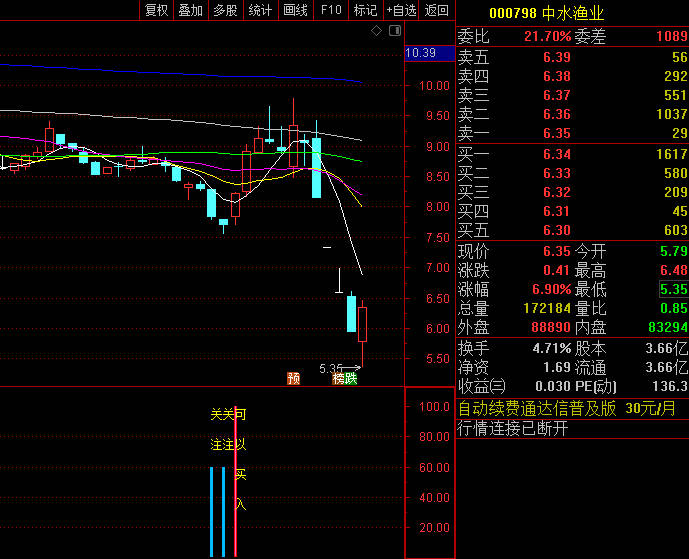This screenshot has height=559, width=689.
Task: Click the 10.39 price axis label
Action: click(x=429, y=53)
